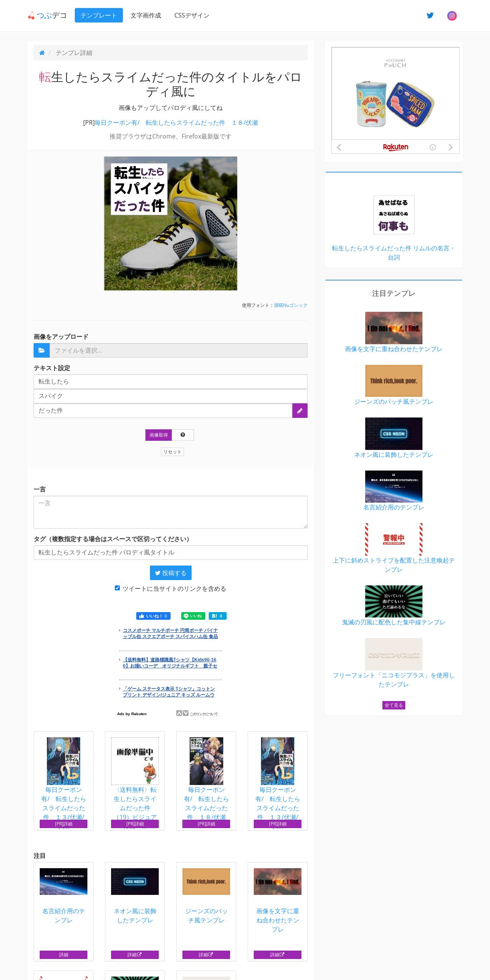Click the リセット button
The width and height of the screenshot is (490, 980).
coord(172,452)
